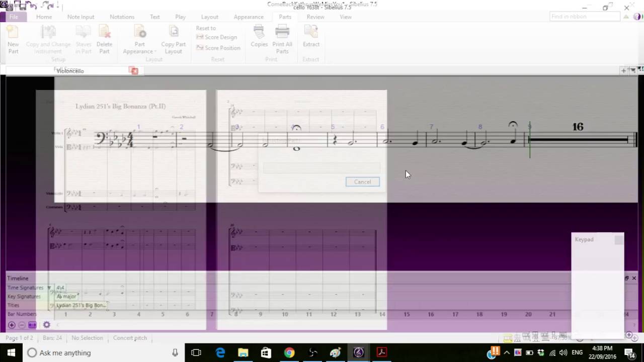Close the Timeline panel

click(634, 278)
